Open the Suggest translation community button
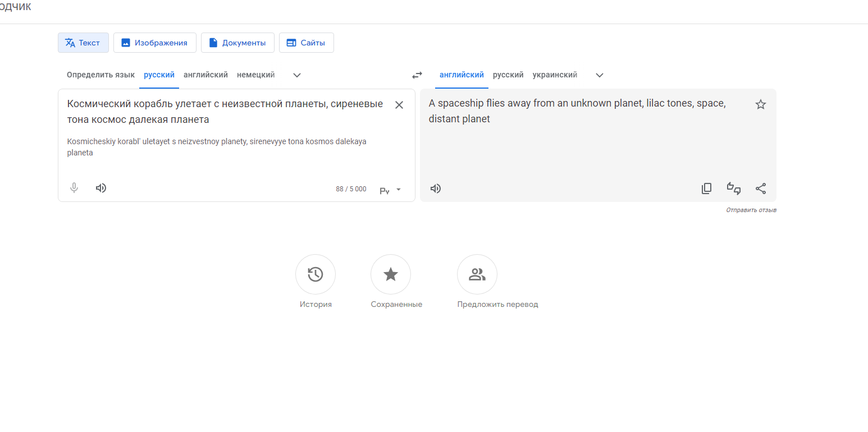 [x=477, y=274]
